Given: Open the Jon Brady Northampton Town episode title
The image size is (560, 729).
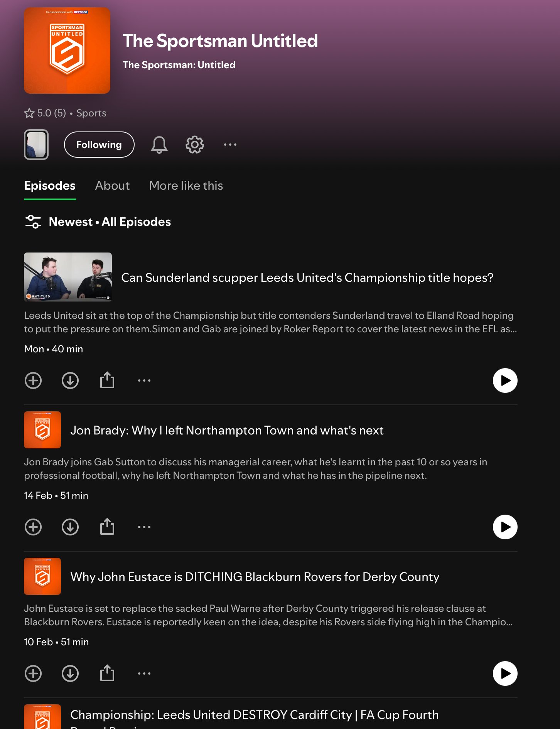Looking at the screenshot, I should [227, 430].
